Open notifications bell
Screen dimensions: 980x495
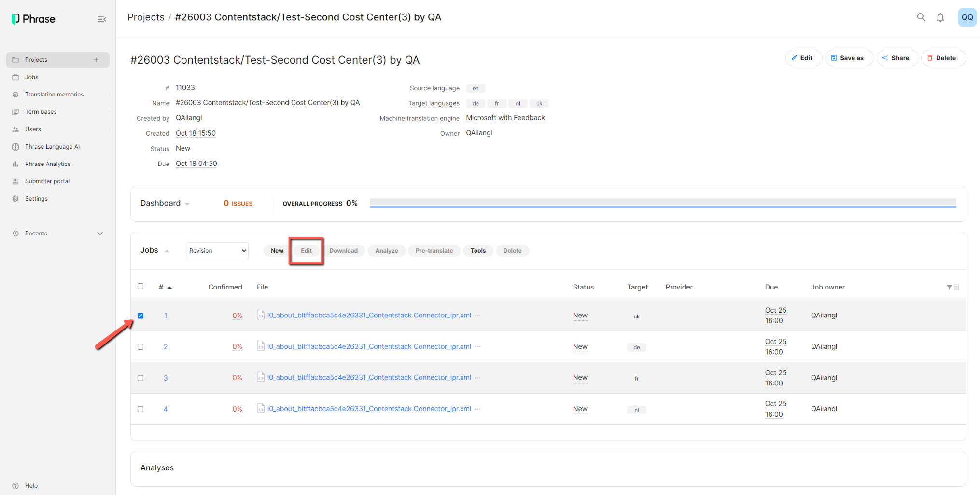pyautogui.click(x=940, y=18)
